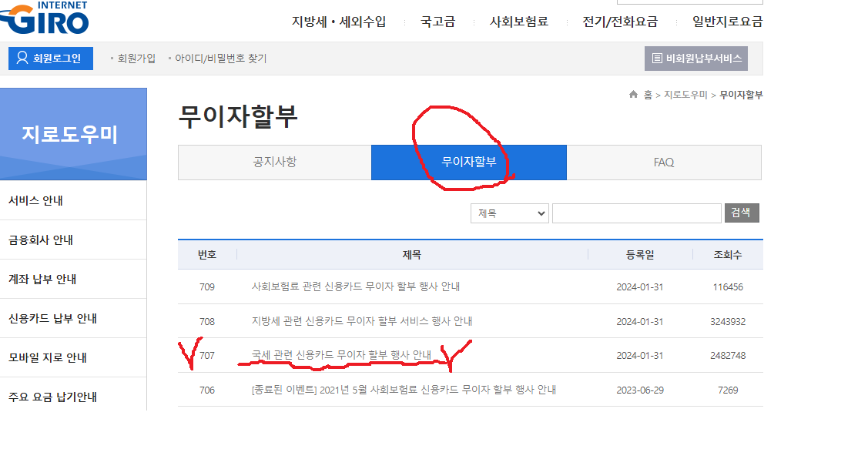This screenshot has width=868, height=449.
Task: Click the 지로도우미 sidebar heading
Action: pos(70,134)
